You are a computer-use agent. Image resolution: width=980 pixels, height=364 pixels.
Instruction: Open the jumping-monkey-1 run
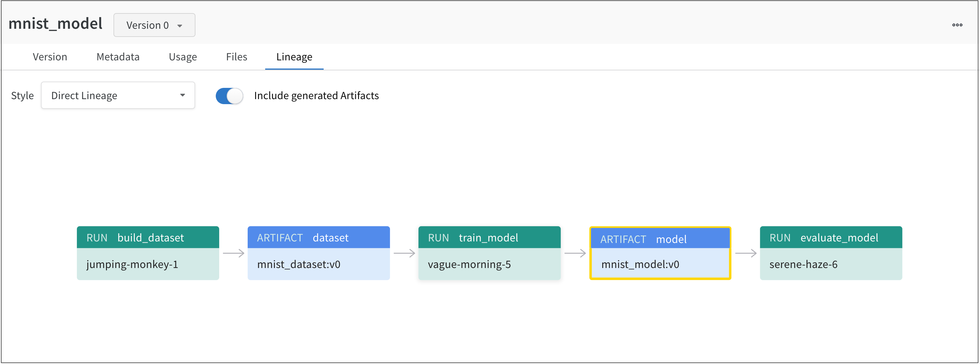[148, 264]
